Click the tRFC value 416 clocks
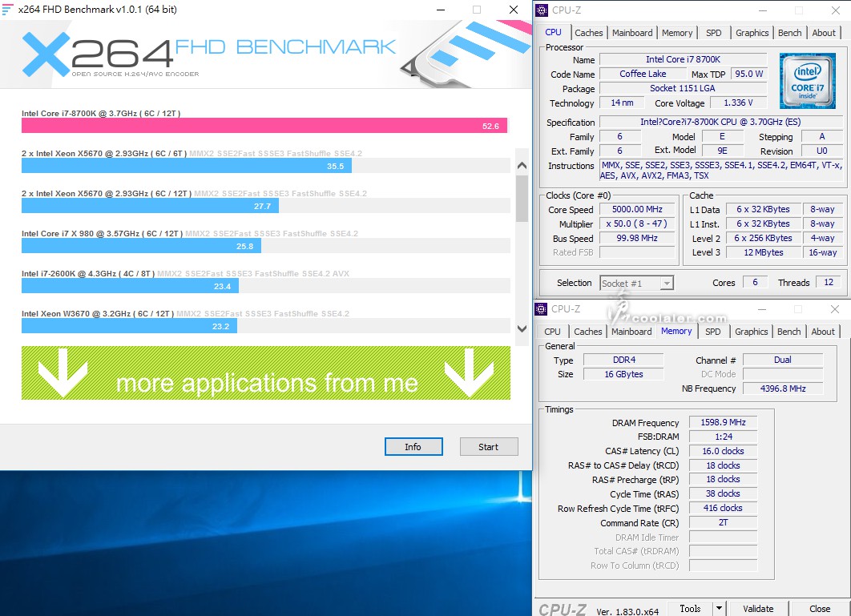The image size is (851, 616). click(723, 508)
